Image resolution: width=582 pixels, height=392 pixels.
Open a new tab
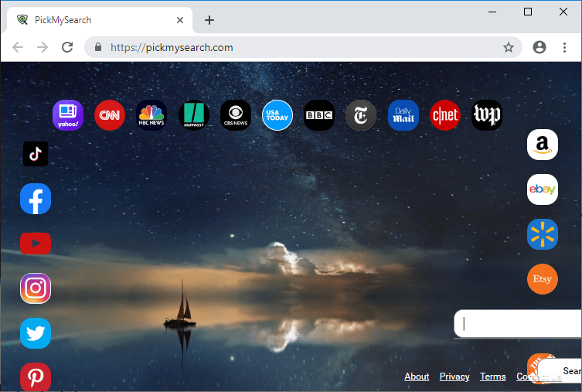click(209, 20)
